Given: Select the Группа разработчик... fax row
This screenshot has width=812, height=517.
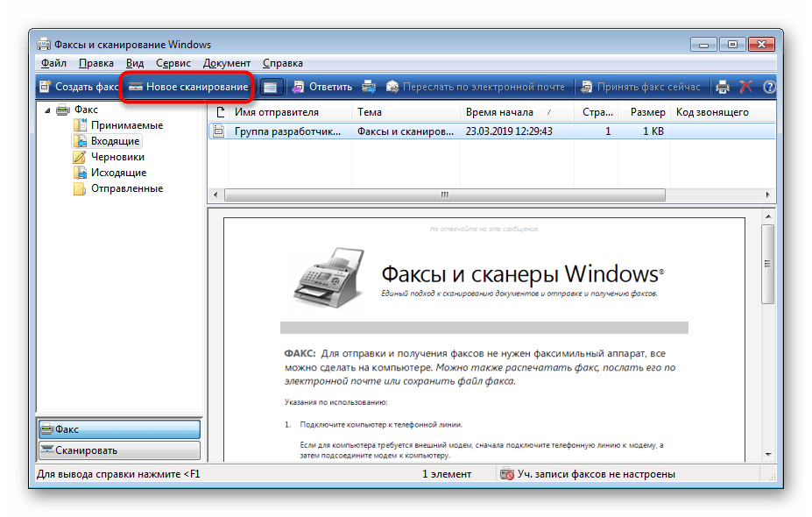Looking at the screenshot, I should [x=492, y=131].
